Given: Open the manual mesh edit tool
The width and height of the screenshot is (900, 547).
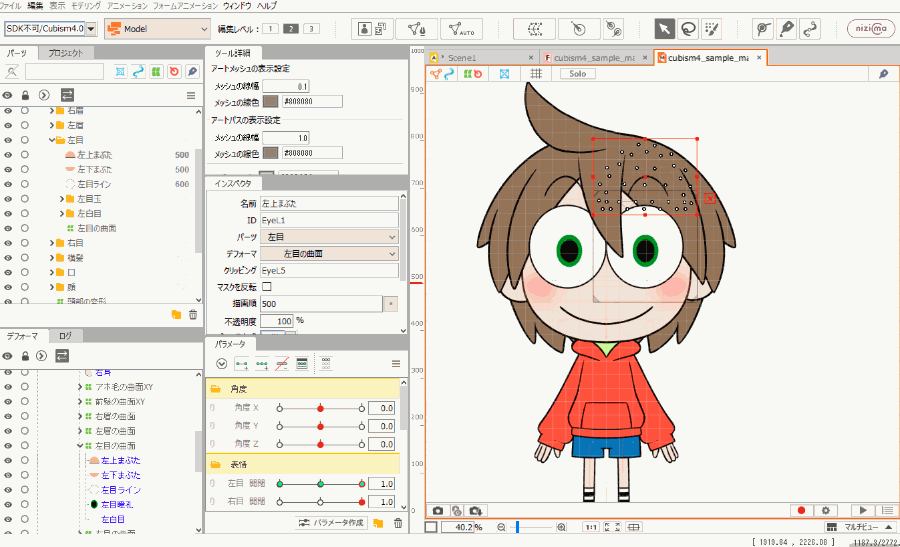Looking at the screenshot, I should pos(417,29).
